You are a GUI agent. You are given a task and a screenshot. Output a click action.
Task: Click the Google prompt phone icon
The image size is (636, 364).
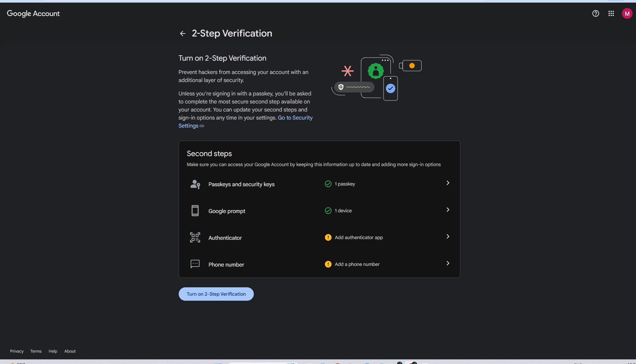click(195, 211)
